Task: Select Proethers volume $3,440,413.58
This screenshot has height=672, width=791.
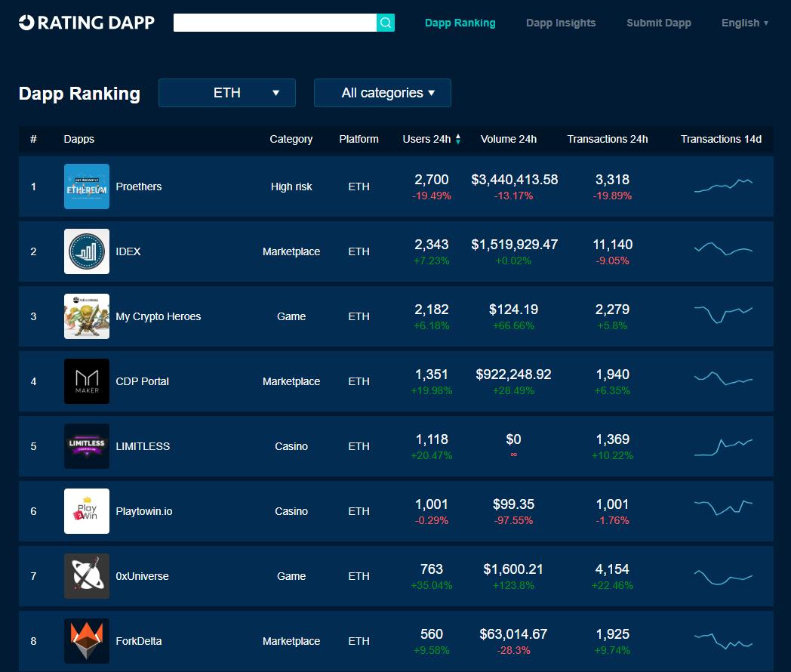Action: pyautogui.click(x=515, y=180)
